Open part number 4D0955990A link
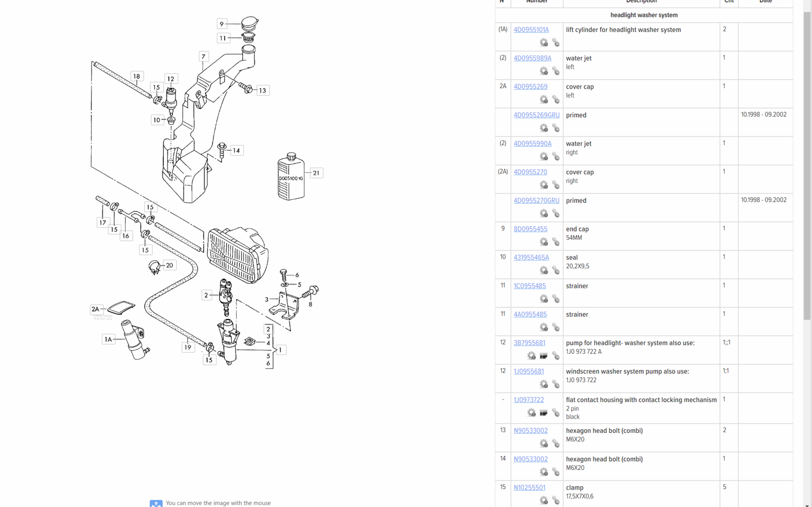 point(532,144)
